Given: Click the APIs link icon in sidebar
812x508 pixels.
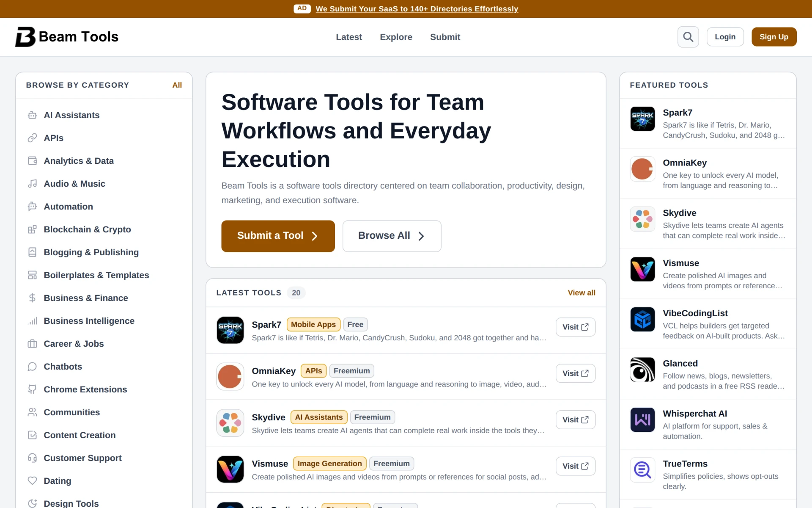Looking at the screenshot, I should pos(32,138).
